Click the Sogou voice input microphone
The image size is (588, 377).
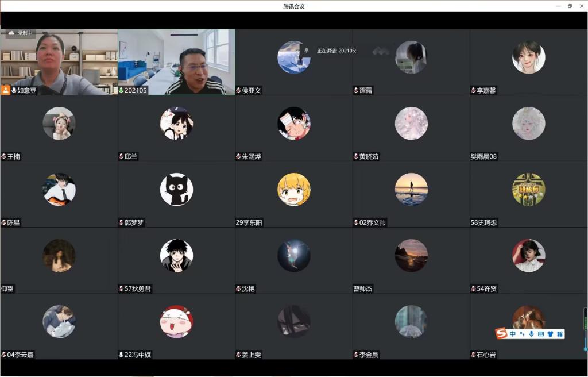531,334
